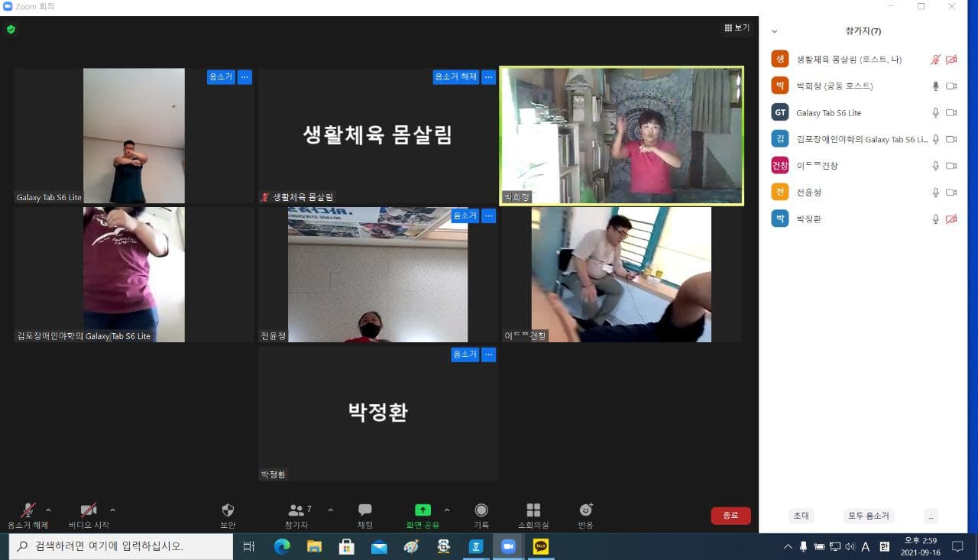This screenshot has width=978, height=560.
Task: Launch Microsoft Edge from the taskbar
Action: pyautogui.click(x=282, y=546)
